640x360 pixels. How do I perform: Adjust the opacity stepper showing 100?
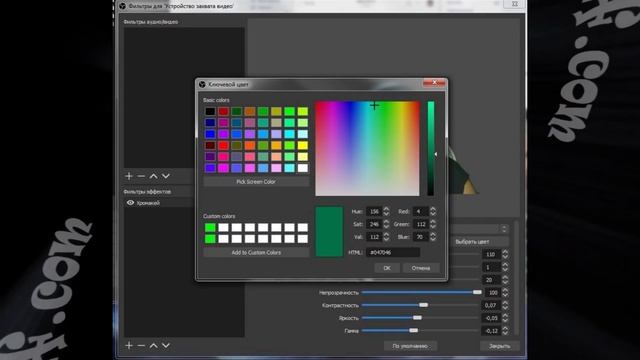[505, 292]
